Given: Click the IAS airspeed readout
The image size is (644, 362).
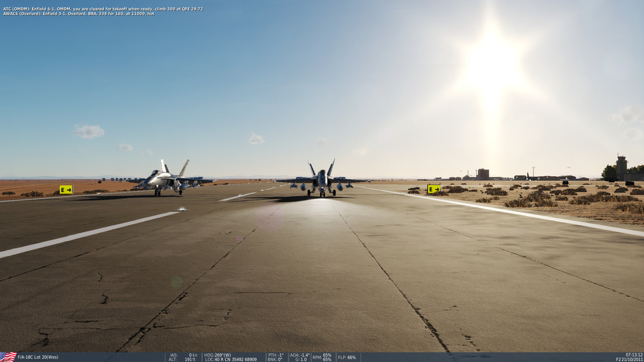Looking at the screenshot, I should coord(183,355).
